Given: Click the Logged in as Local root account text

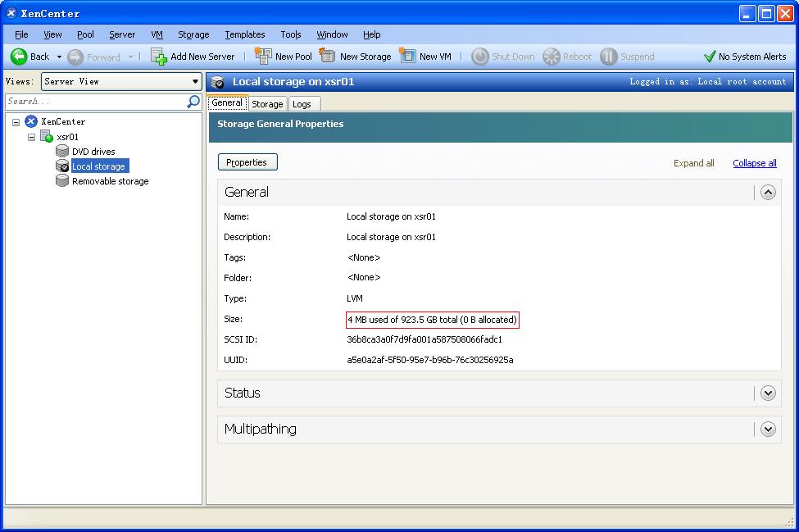Looking at the screenshot, I should point(708,81).
